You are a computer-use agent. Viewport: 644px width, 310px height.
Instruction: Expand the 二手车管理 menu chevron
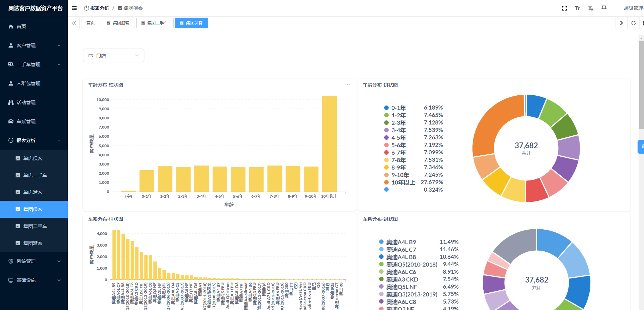[59, 64]
